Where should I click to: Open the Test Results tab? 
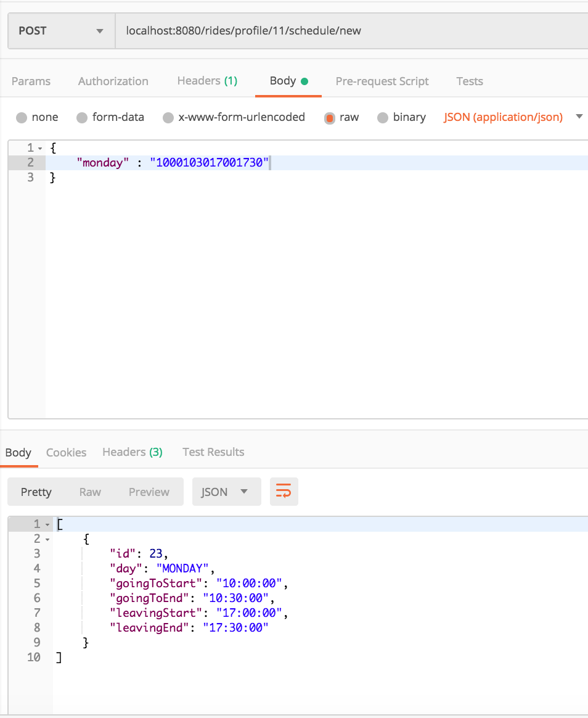click(x=213, y=452)
